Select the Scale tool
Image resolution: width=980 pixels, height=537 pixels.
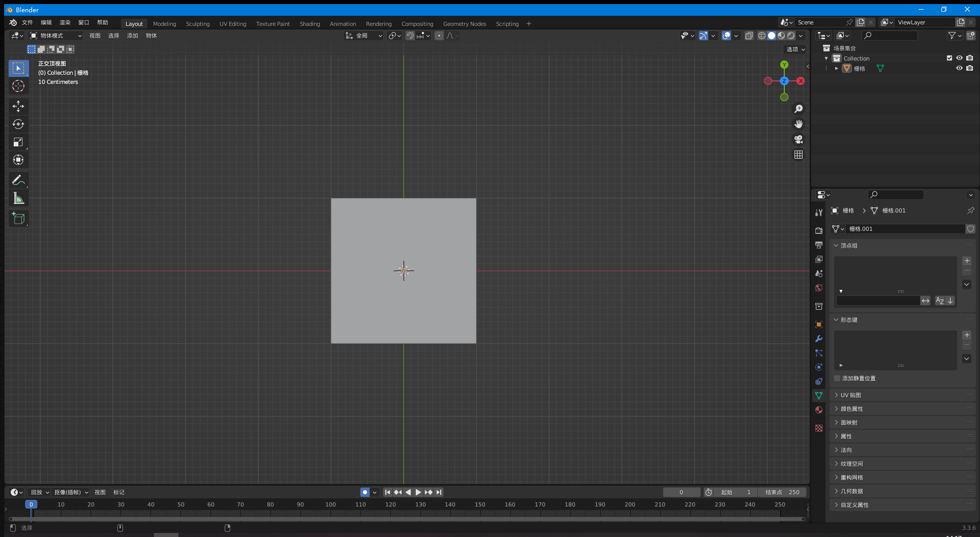(x=18, y=142)
